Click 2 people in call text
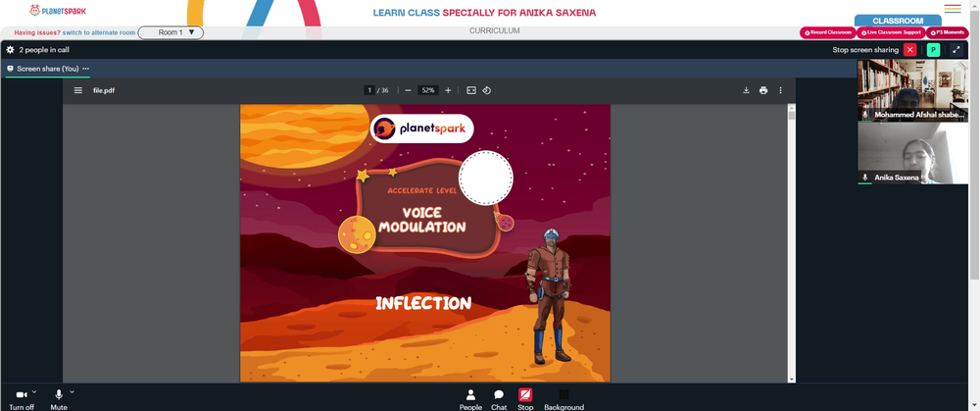This screenshot has height=411, width=980. point(44,49)
